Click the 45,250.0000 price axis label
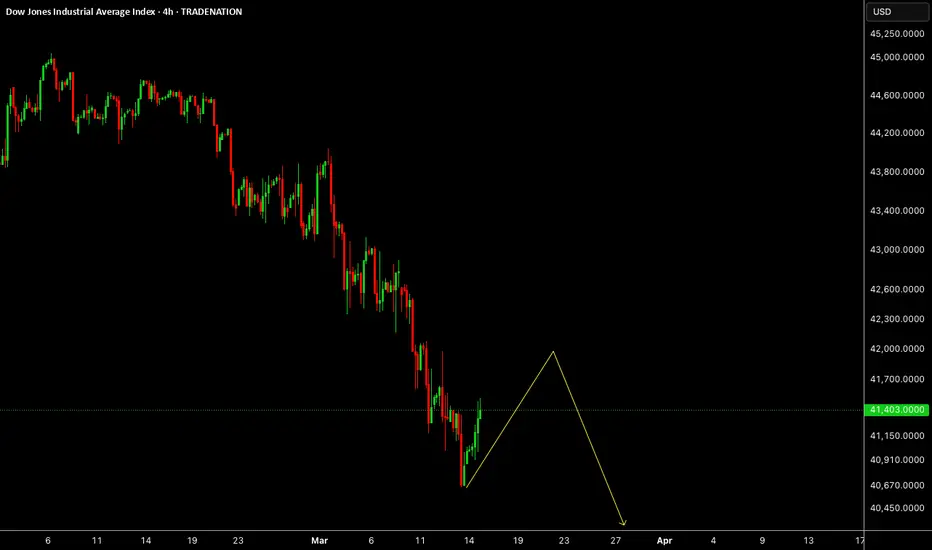This screenshot has width=932, height=550. click(897, 34)
